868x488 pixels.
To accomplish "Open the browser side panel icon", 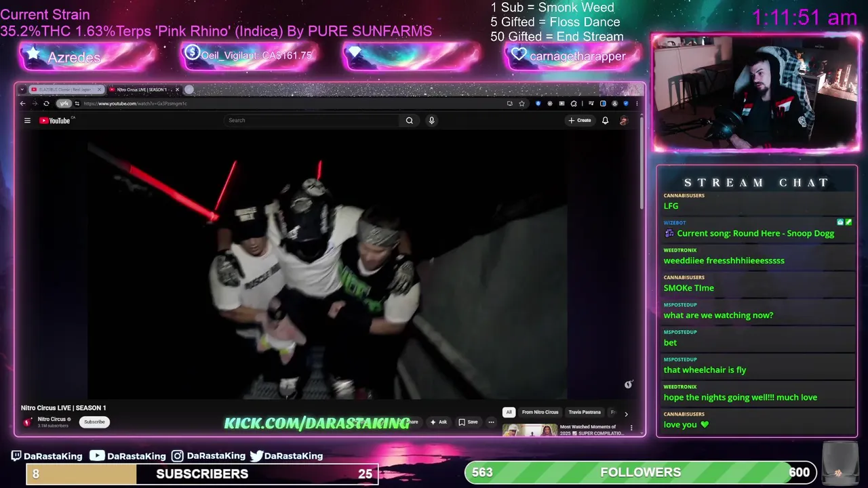I will (603, 104).
